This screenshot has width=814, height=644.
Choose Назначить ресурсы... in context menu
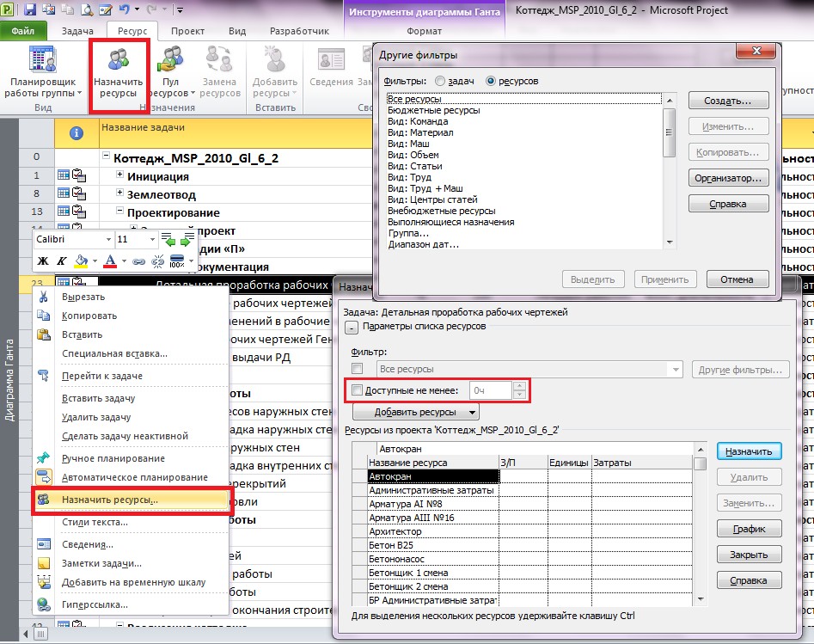[131, 500]
